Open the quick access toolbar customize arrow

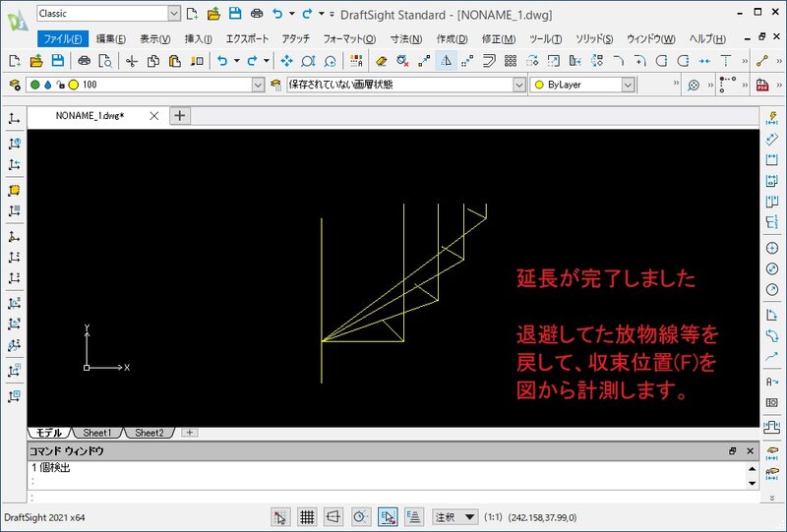(332, 14)
